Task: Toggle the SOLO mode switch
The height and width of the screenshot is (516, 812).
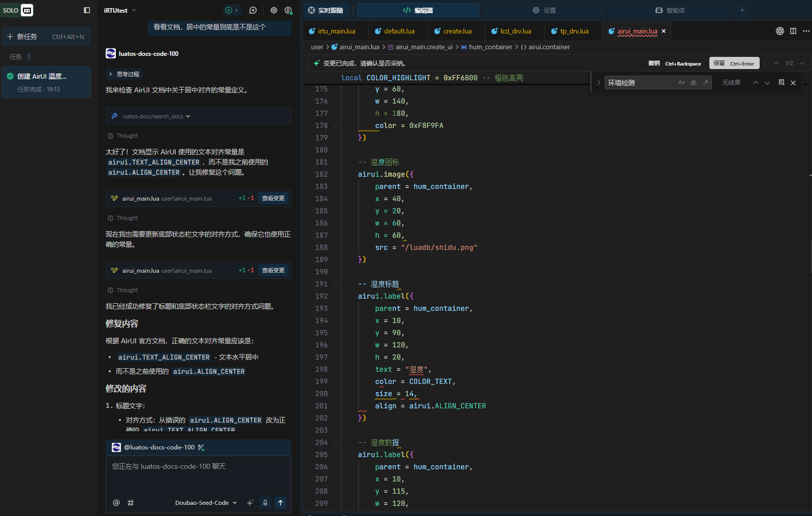Action: click(x=17, y=10)
